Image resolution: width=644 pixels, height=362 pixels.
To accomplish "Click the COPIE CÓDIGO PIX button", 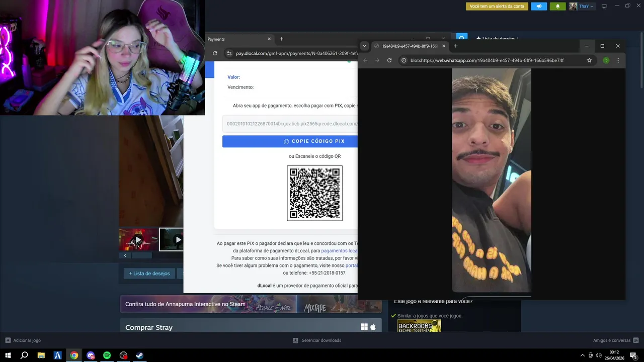I will 290,141.
